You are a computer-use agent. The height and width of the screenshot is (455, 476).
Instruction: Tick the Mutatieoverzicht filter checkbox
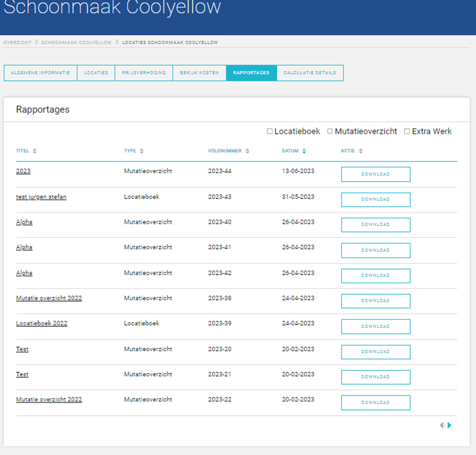pyautogui.click(x=330, y=131)
